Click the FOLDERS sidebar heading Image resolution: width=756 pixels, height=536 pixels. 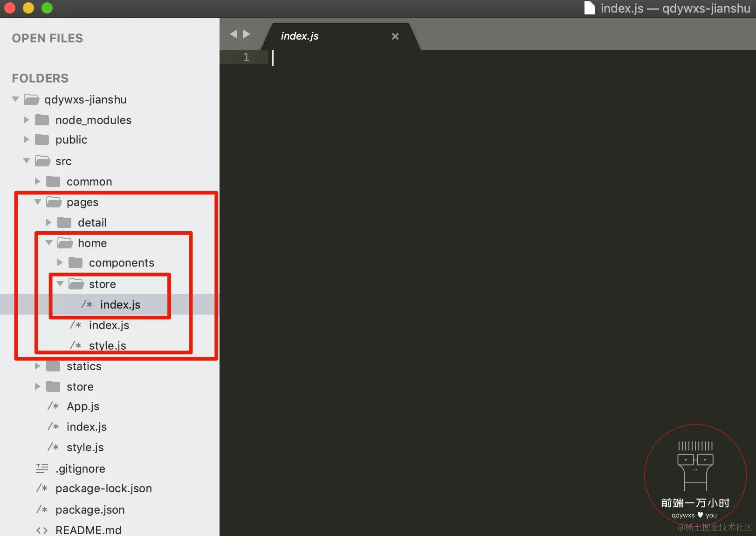pyautogui.click(x=40, y=78)
